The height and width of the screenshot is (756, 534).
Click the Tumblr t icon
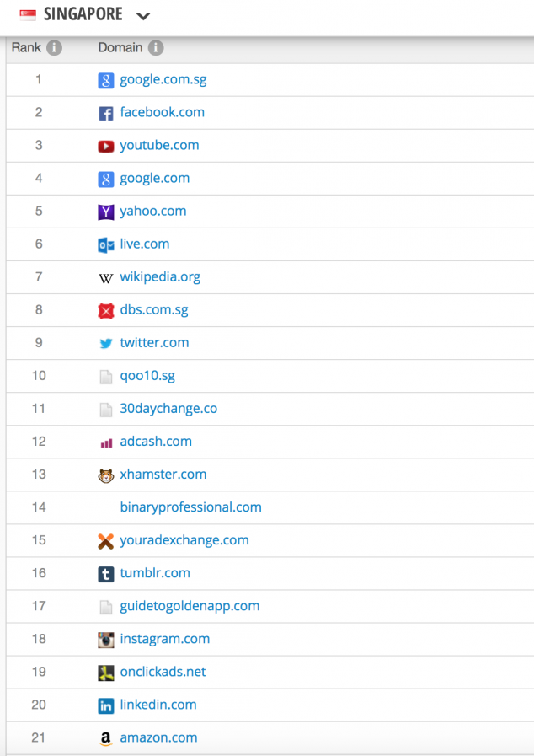point(105,574)
